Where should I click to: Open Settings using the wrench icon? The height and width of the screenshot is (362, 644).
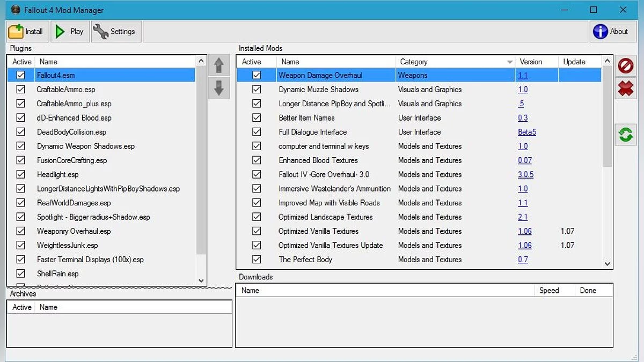[x=115, y=31]
